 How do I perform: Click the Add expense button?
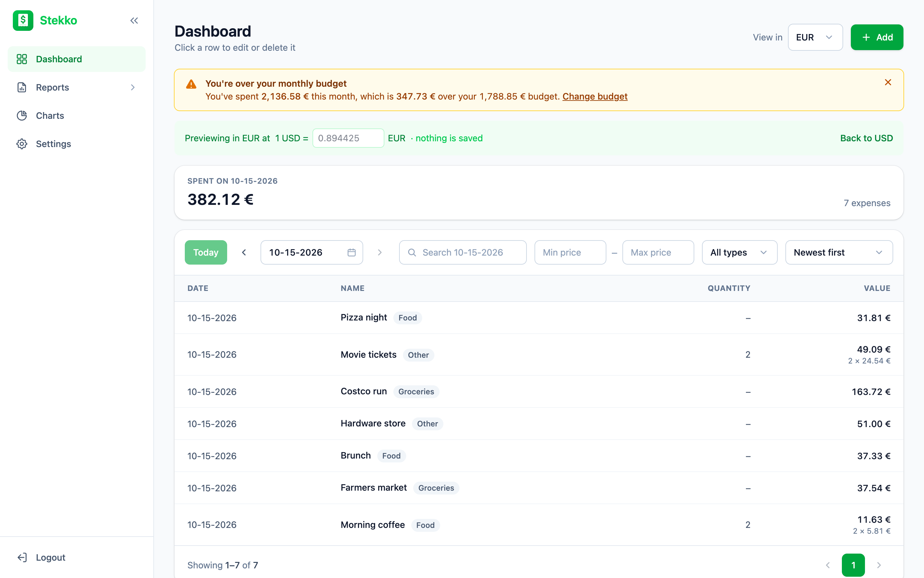(877, 37)
